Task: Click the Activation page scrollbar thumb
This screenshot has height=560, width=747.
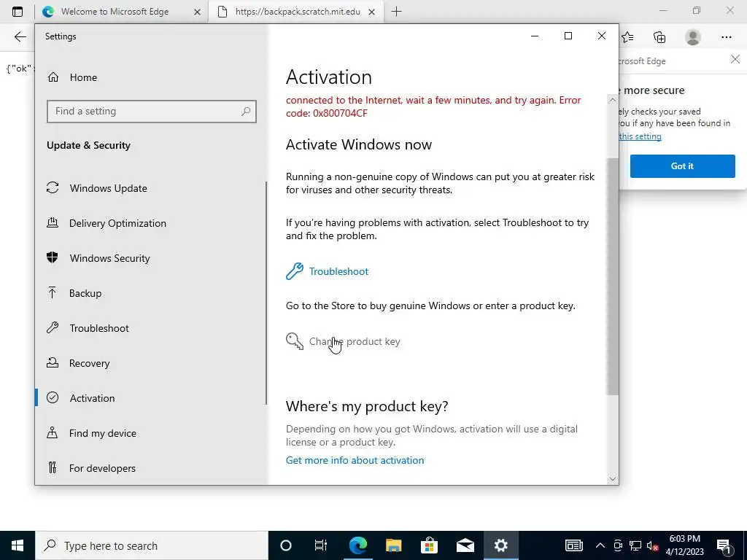Action: tap(613, 276)
